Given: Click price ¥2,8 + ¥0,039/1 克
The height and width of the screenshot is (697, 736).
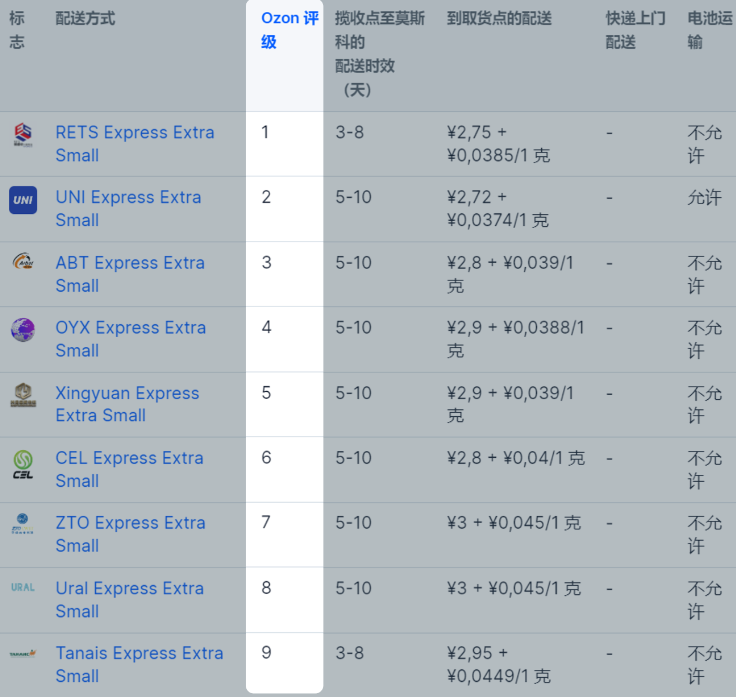Looking at the screenshot, I should [x=510, y=274].
